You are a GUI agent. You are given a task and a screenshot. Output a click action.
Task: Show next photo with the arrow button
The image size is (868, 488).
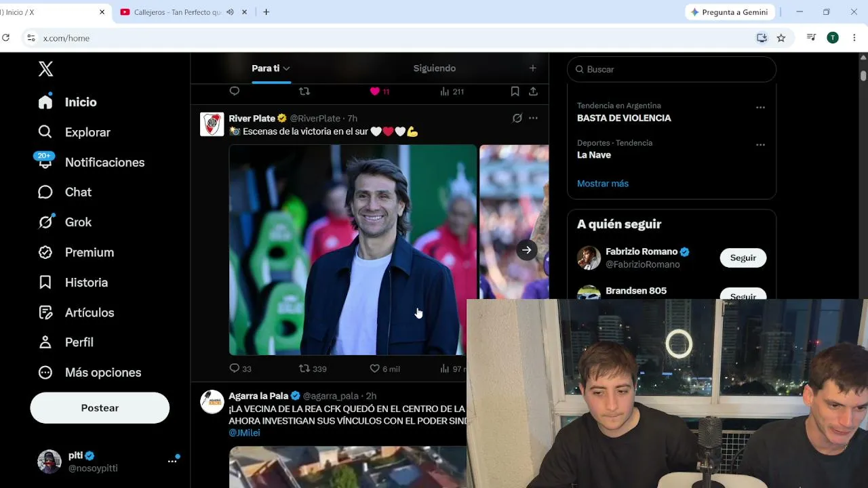(x=526, y=250)
